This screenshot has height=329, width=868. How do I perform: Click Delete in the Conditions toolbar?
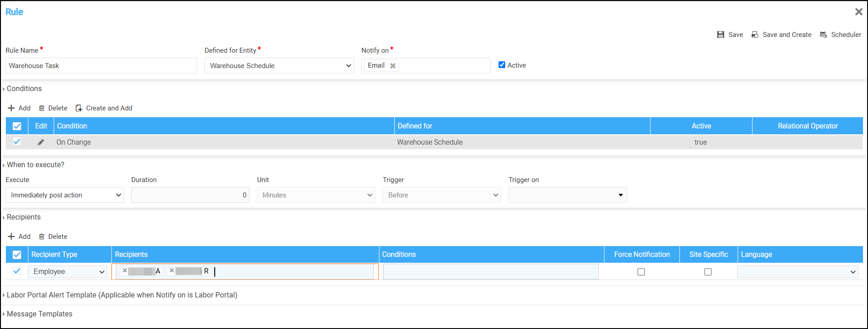click(53, 108)
